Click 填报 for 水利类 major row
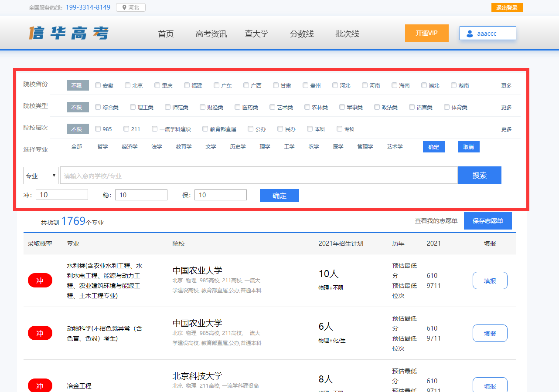Screen dimensions: 559x392 click(x=490, y=280)
